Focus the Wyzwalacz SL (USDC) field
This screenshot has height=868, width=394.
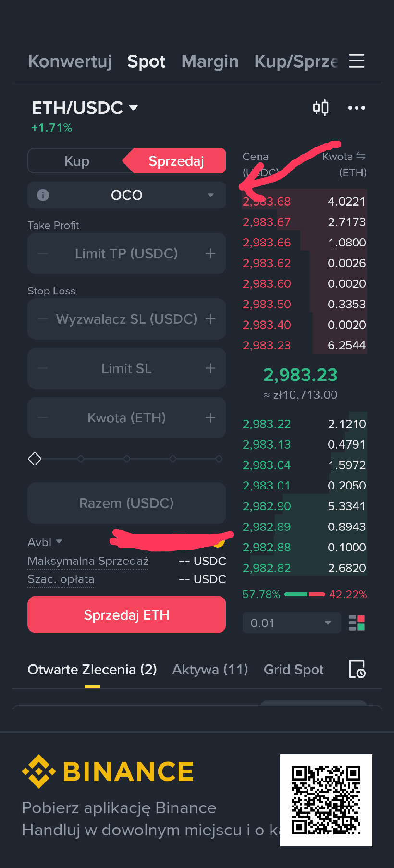tap(127, 319)
